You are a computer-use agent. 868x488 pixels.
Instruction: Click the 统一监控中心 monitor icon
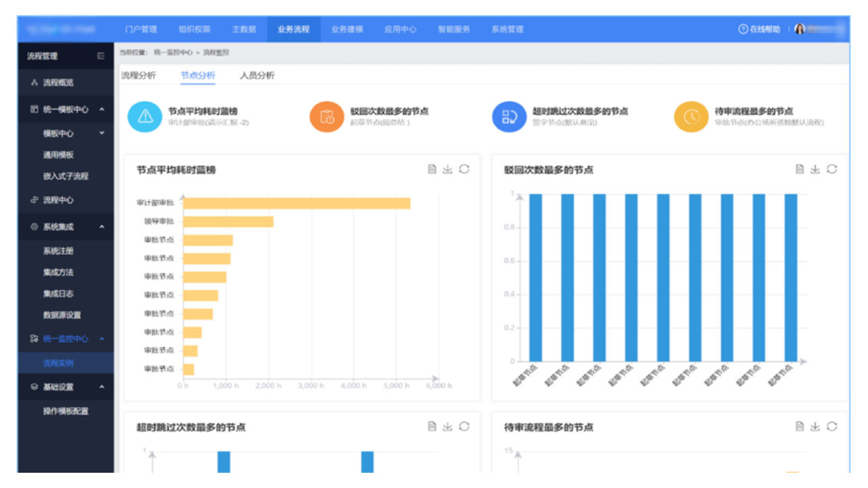[33, 339]
